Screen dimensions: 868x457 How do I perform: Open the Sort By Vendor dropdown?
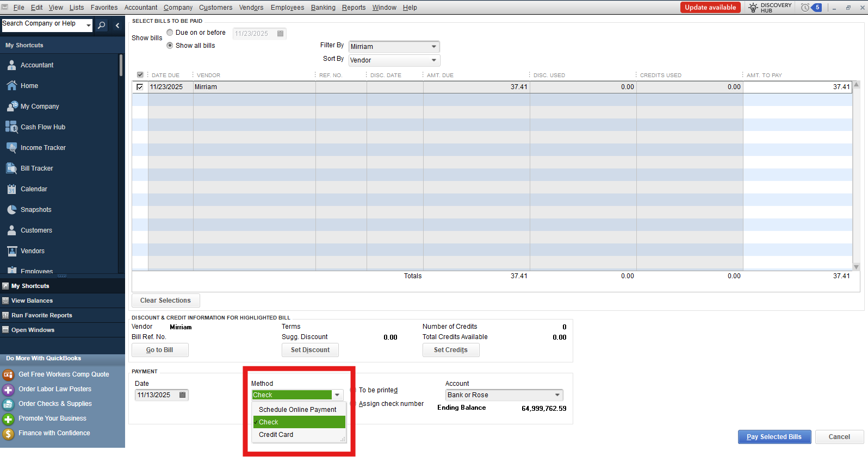pos(433,60)
